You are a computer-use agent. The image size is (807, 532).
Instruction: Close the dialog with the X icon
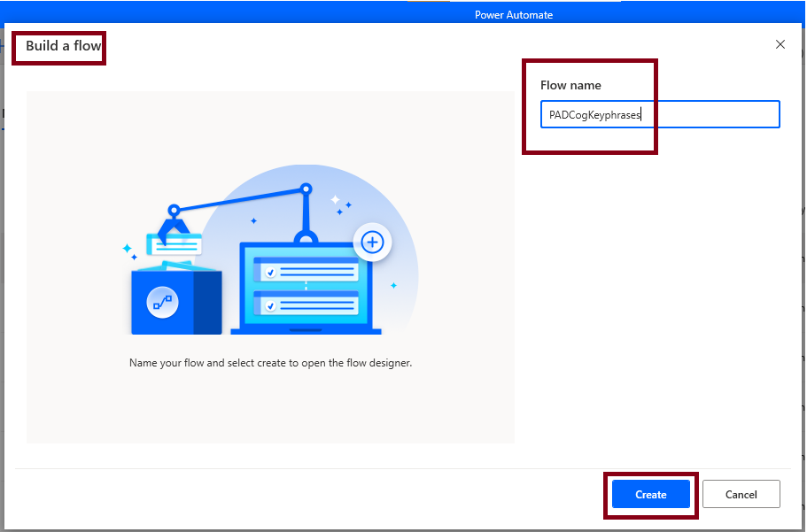pos(780,45)
